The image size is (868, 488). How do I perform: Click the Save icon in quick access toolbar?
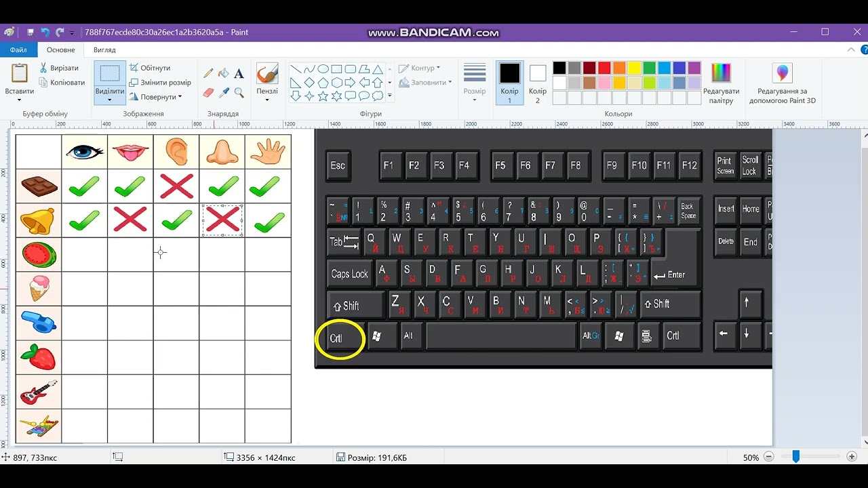point(31,32)
